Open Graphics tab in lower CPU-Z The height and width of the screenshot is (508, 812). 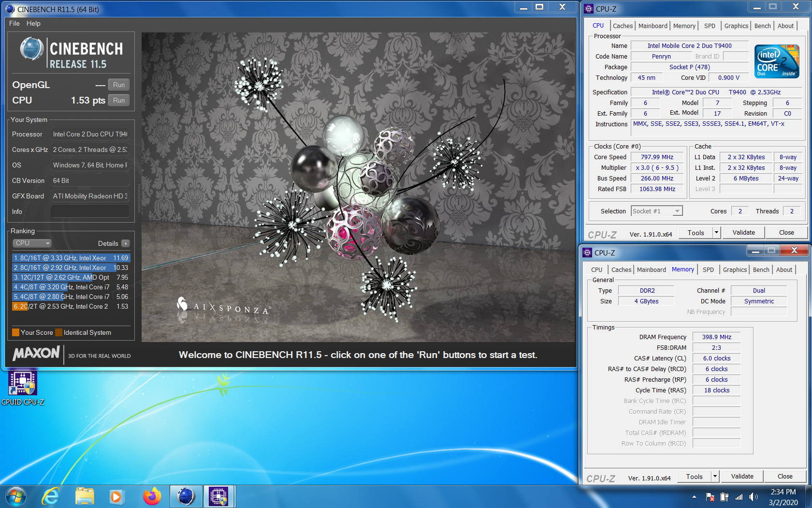click(x=735, y=270)
